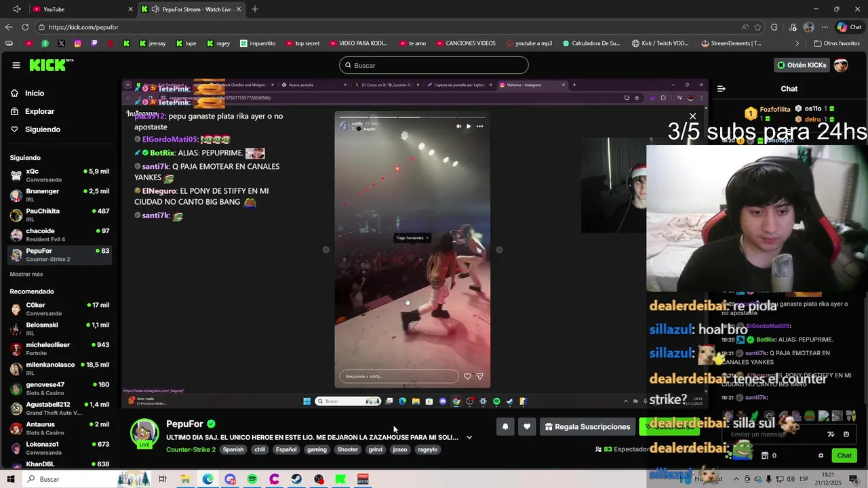Open recommended channel Antaurus
The height and width of the screenshot is (488, 868).
60,428
